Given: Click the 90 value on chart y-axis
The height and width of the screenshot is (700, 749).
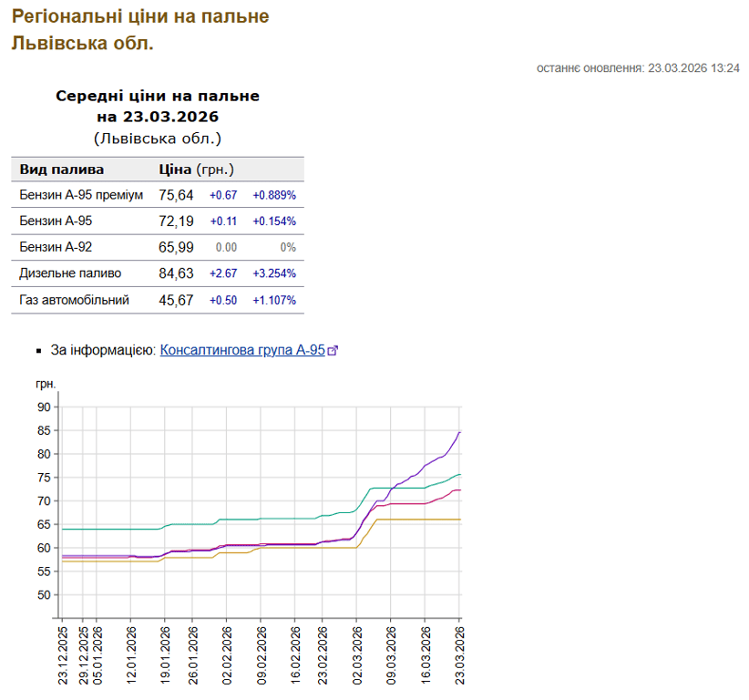Looking at the screenshot, I should pyautogui.click(x=44, y=407).
